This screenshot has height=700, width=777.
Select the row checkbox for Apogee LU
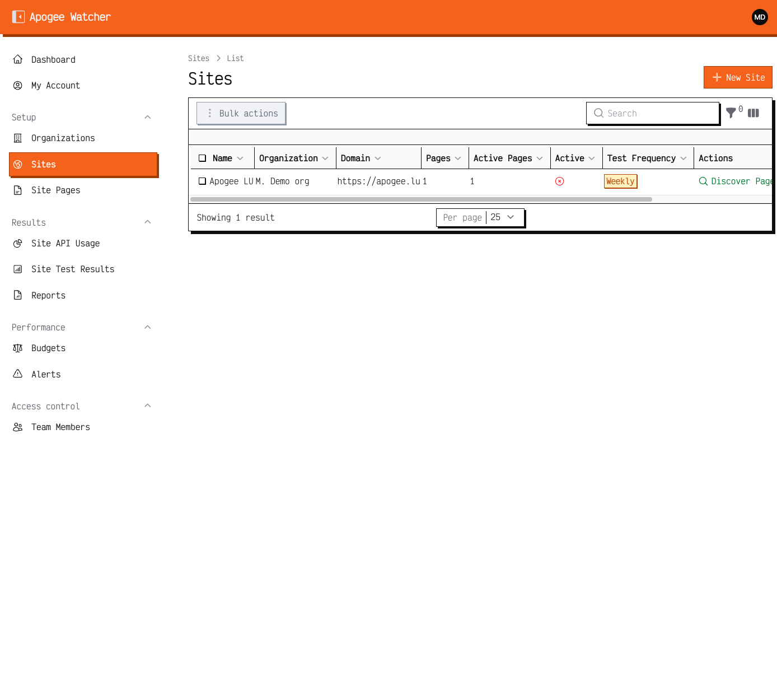tap(202, 181)
